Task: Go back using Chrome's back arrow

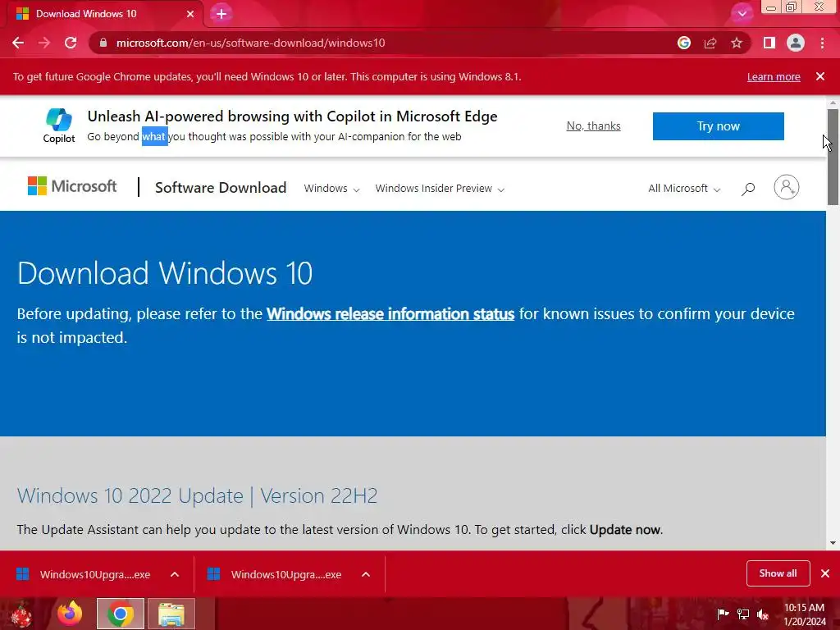Action: click(x=18, y=43)
